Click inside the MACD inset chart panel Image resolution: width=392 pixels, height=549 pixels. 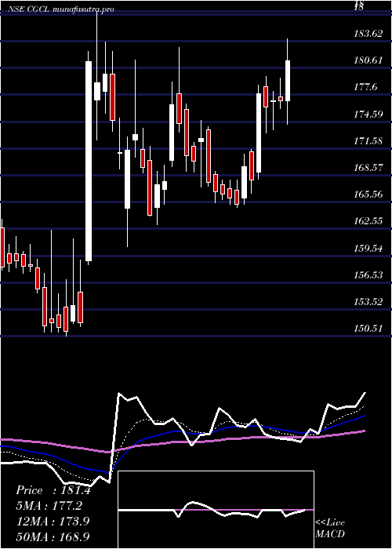tap(216, 510)
